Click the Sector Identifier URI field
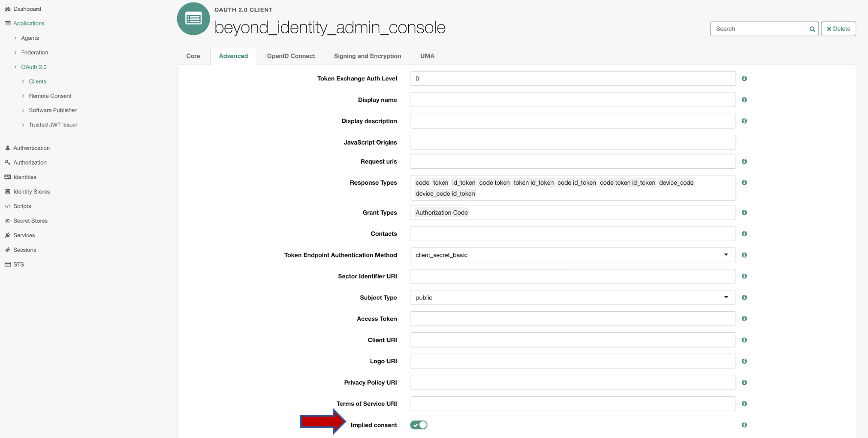This screenshot has width=868, height=438. click(573, 276)
